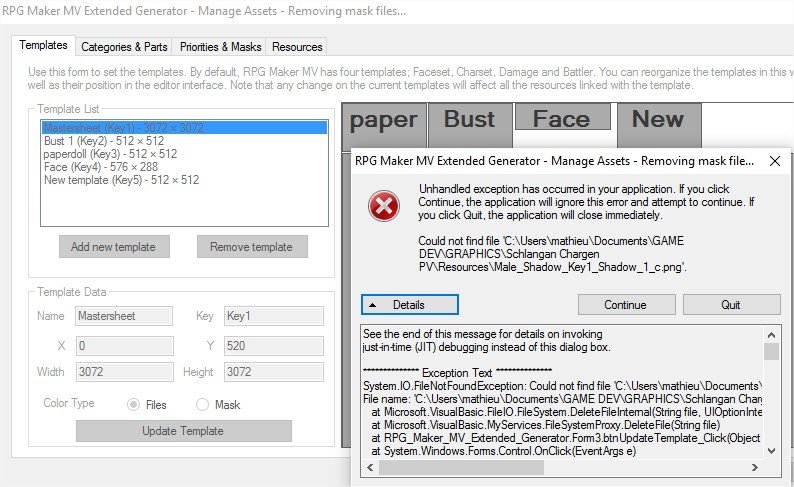The width and height of the screenshot is (794, 487).
Task: Click the Control.OnClick stack trace line
Action: 503,451
